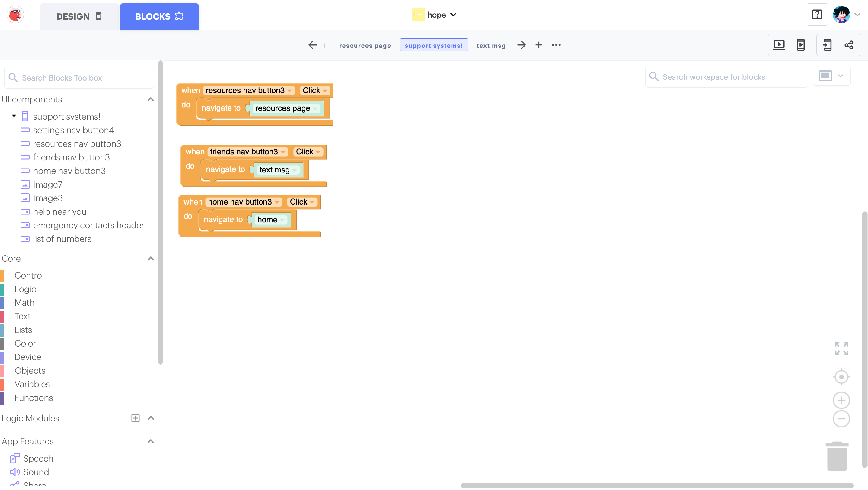Viewport: 868px width, 490px height.
Task: Click the fit-to-screen arrows icon
Action: click(841, 348)
